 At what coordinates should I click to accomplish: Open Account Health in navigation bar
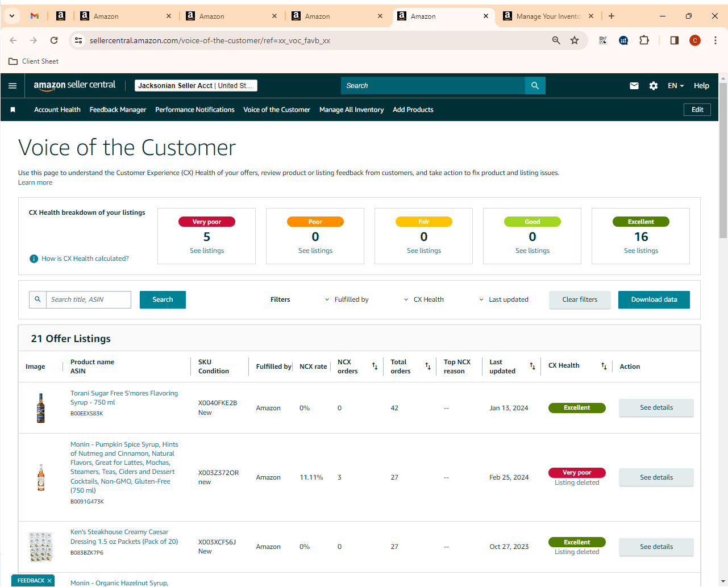point(57,110)
